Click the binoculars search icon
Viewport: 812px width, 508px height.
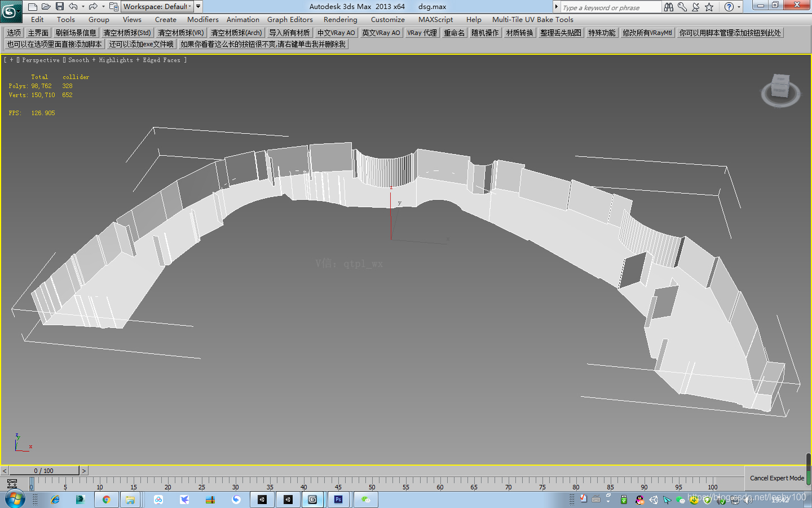(669, 7)
